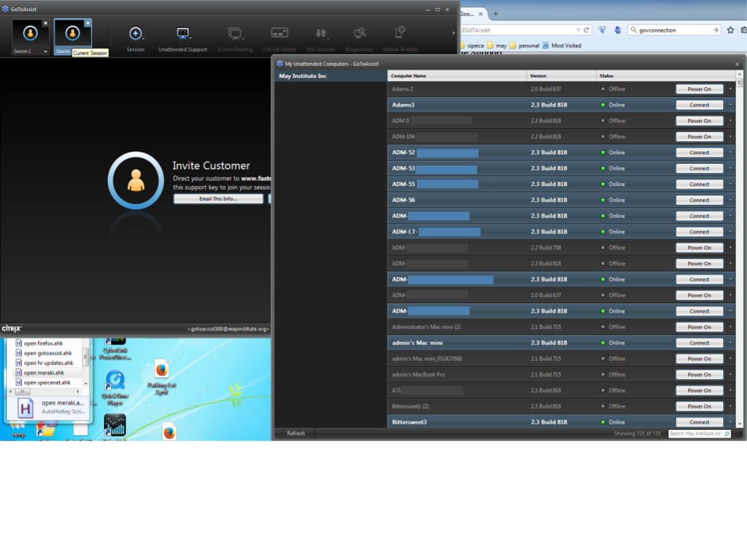Select admin's Mac mini_052437868 row

coord(561,359)
